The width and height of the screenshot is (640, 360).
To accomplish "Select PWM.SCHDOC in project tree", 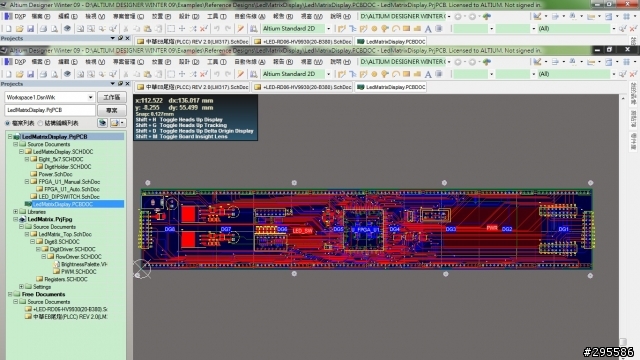I will click(x=78, y=272).
